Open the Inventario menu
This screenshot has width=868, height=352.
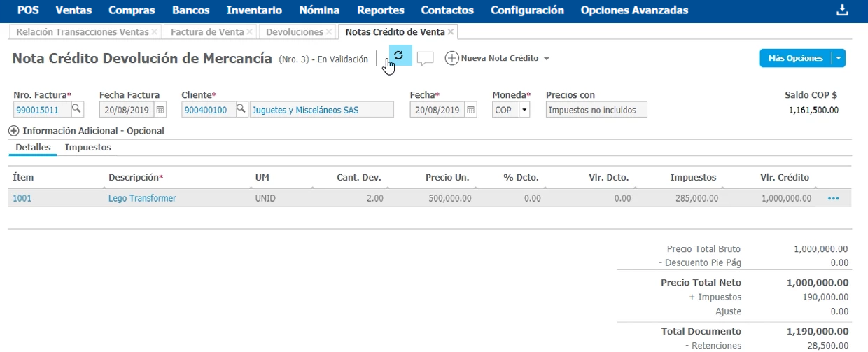point(254,10)
